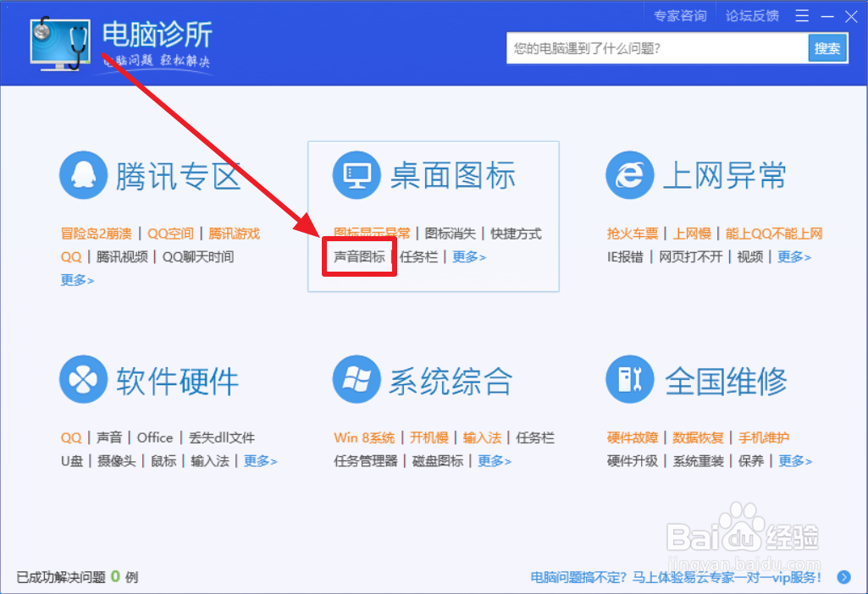Select the 腾讯视频 link

pos(122,256)
